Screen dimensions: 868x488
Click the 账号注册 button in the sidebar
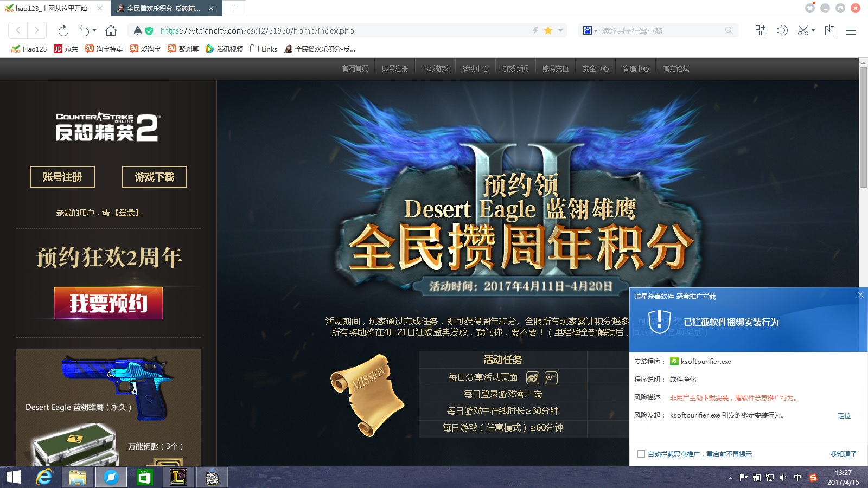tap(62, 177)
